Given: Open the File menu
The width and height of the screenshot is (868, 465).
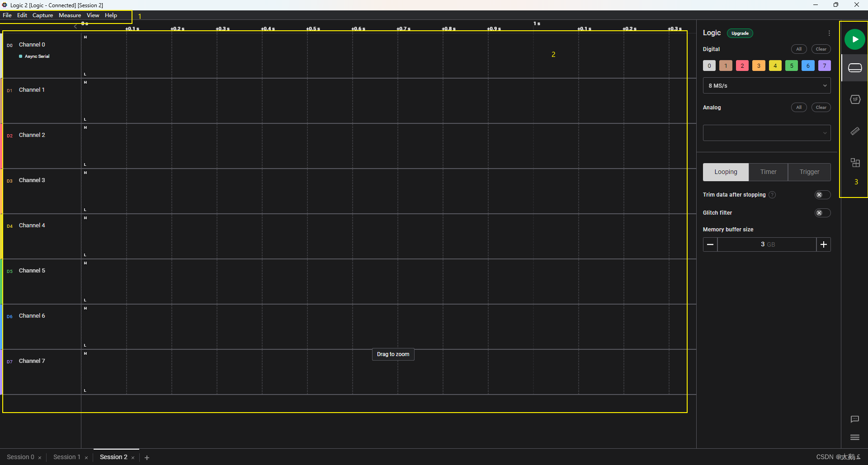Looking at the screenshot, I should [7, 15].
